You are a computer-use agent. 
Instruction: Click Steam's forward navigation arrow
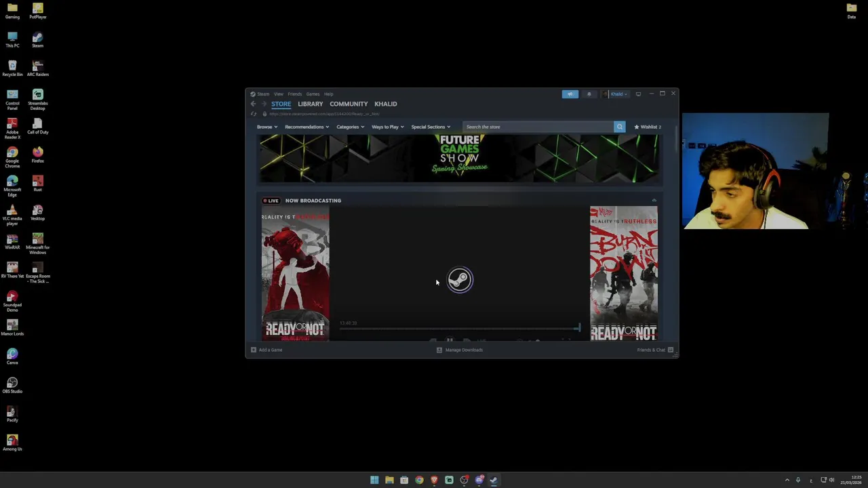264,104
